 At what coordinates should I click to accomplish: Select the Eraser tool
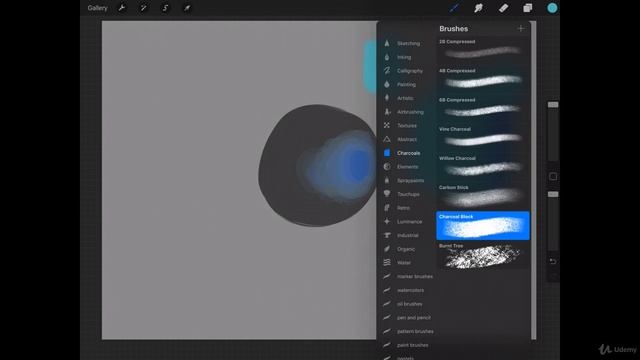coord(503,8)
